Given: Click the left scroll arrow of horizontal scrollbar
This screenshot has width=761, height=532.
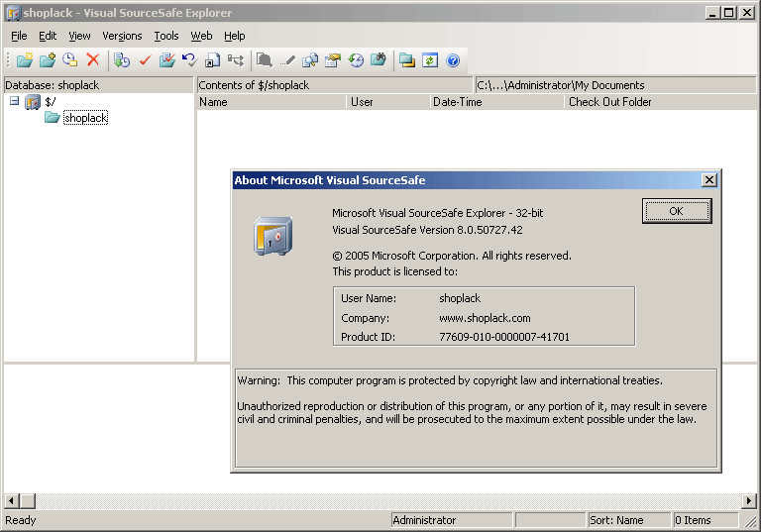Looking at the screenshot, I should click(x=12, y=501).
